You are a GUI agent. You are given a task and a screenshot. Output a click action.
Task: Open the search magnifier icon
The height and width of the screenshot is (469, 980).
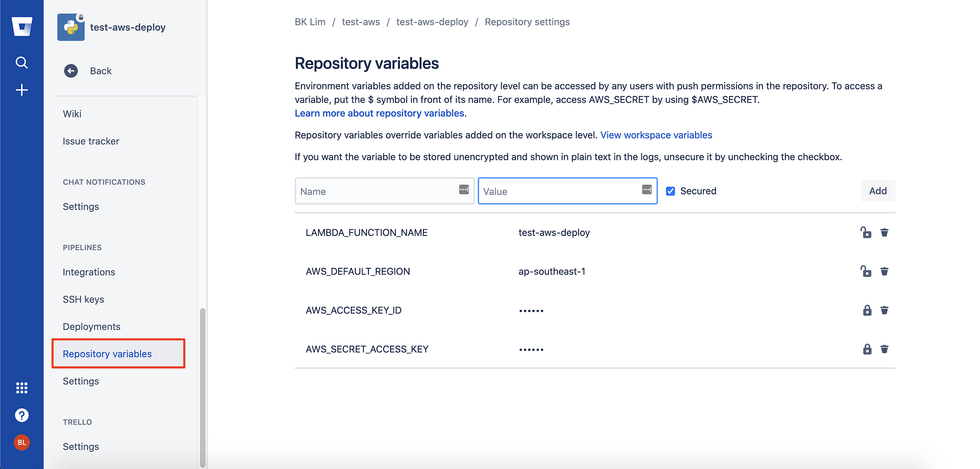pos(22,63)
